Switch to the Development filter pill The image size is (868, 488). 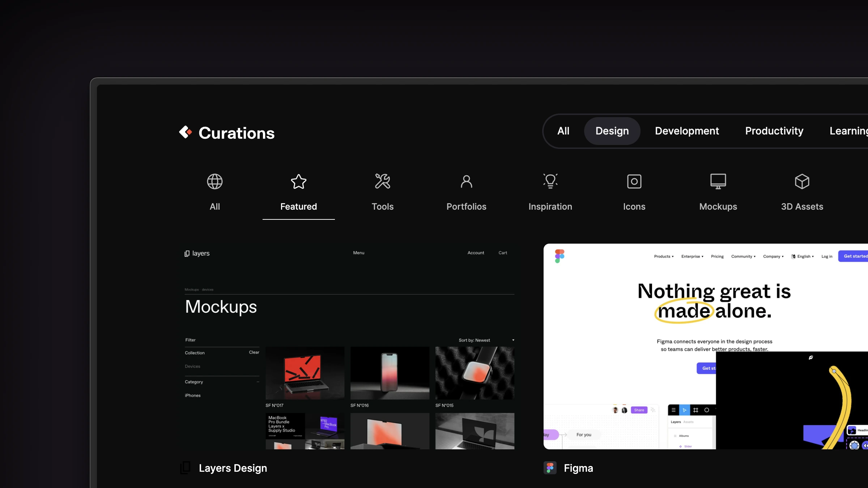point(687,131)
